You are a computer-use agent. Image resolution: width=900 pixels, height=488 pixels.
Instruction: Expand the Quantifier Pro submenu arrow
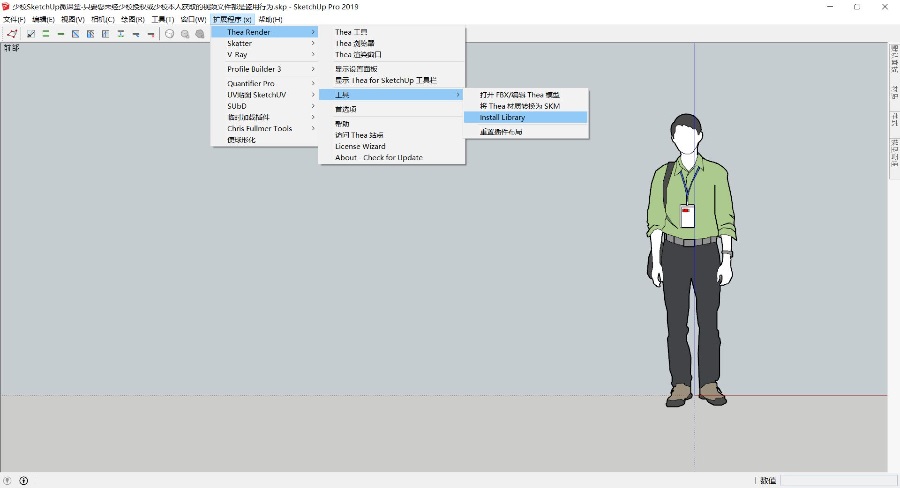[x=313, y=83]
